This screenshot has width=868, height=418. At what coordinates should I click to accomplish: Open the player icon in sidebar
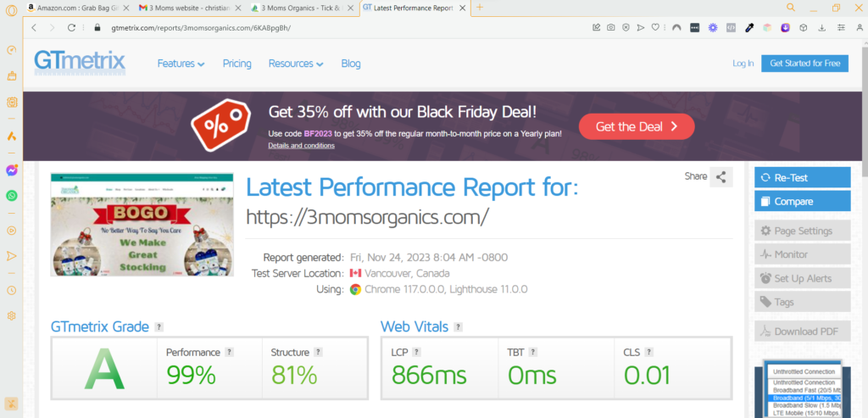[11, 231]
